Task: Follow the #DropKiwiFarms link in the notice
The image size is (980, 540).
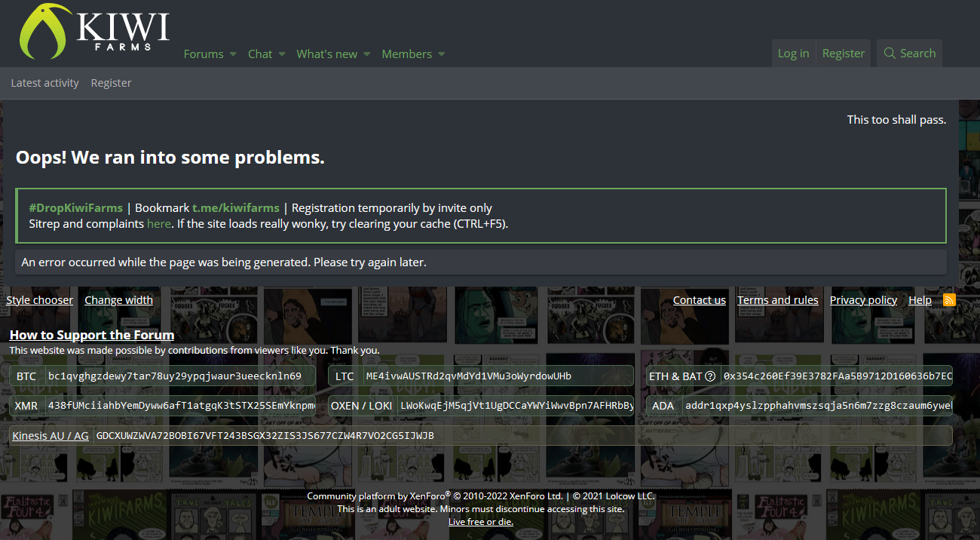Action: (76, 208)
